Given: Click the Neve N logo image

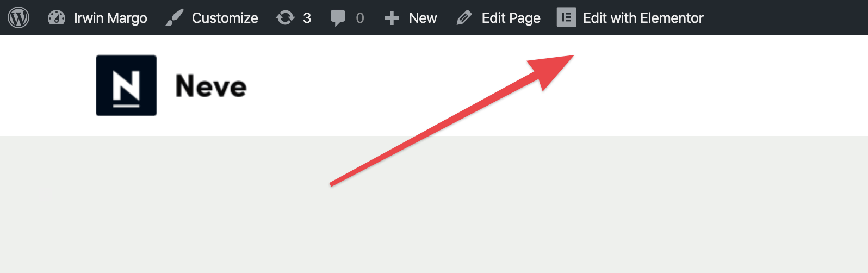Looking at the screenshot, I should [x=126, y=85].
